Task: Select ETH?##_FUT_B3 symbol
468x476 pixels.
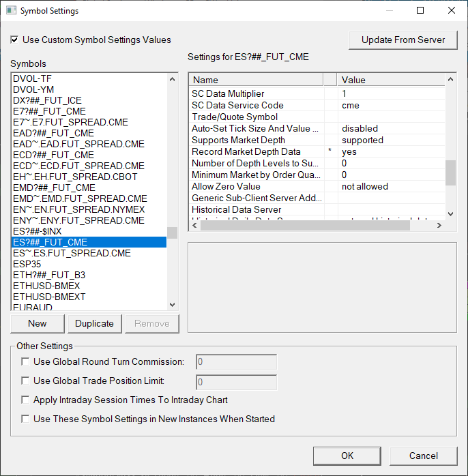Action: 89,275
